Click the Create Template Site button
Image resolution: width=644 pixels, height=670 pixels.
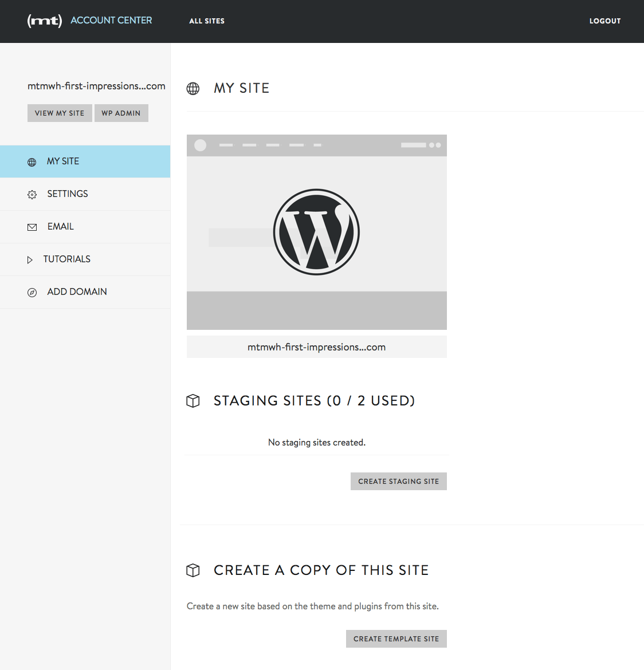396,639
